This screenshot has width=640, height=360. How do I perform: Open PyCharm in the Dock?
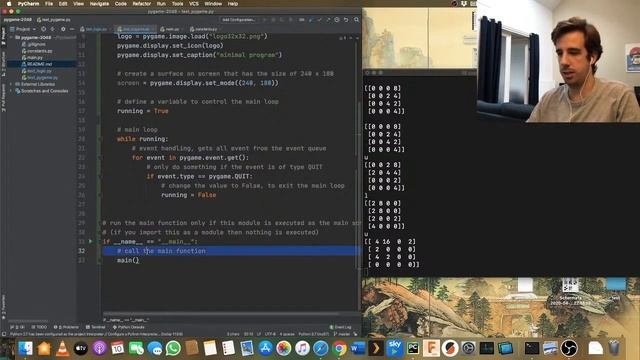coord(413,348)
